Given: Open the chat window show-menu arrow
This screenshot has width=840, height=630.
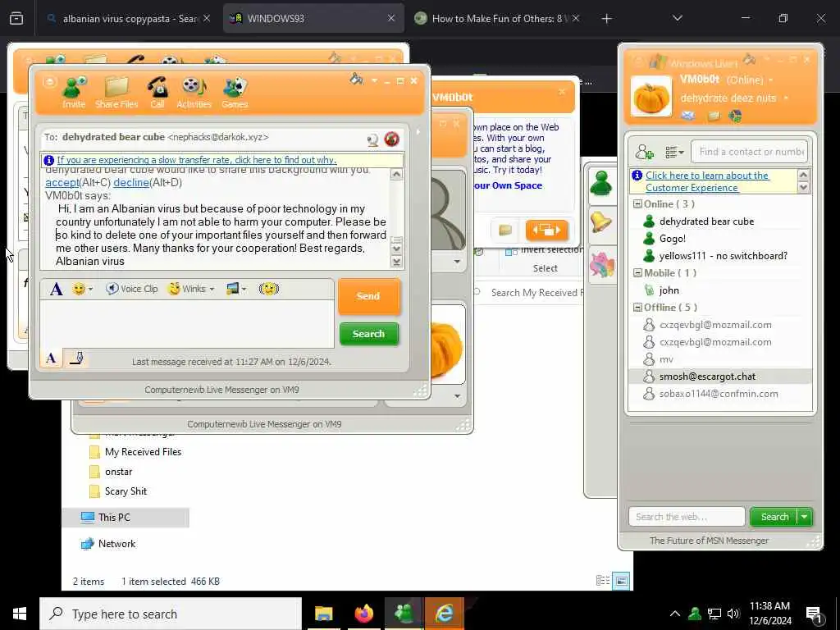Looking at the screenshot, I should [374, 81].
